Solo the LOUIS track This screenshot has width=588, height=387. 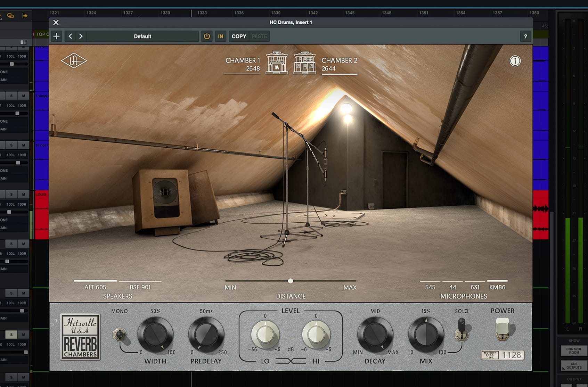(x=11, y=195)
